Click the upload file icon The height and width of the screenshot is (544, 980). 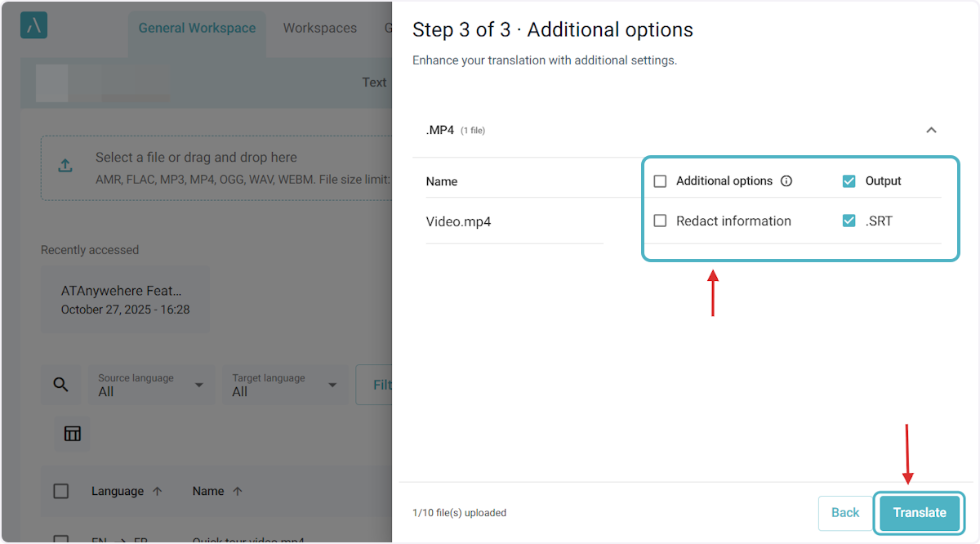point(65,166)
